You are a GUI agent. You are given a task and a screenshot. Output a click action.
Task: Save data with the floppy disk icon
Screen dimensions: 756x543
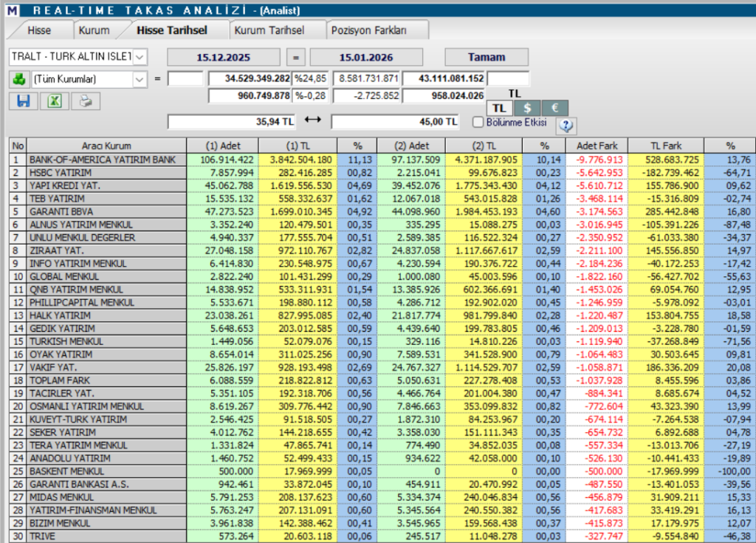pyautogui.click(x=23, y=101)
